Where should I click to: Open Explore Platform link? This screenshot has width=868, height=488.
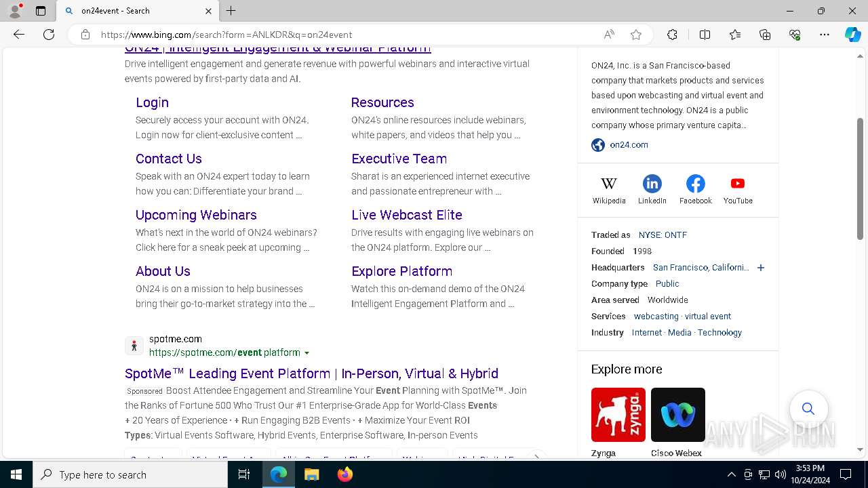point(401,271)
